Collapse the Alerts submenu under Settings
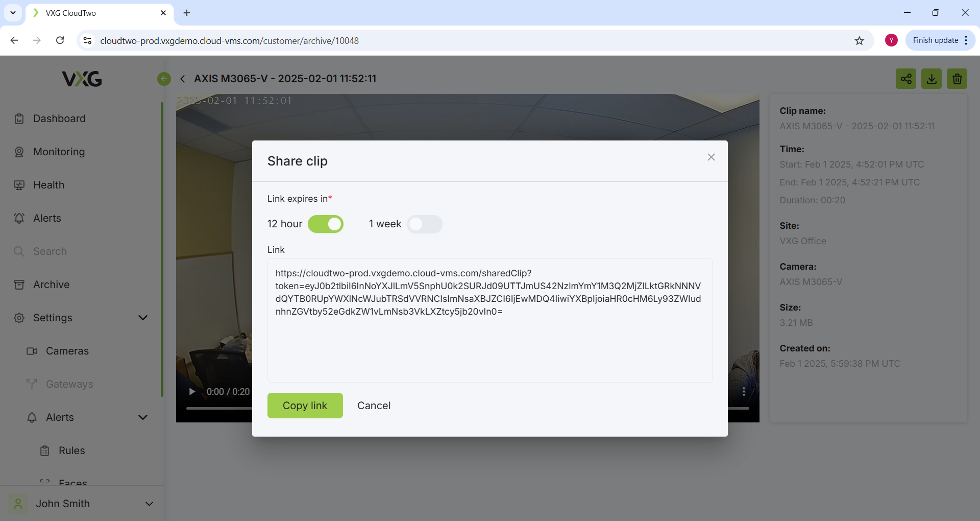Screen dimensions: 980x521 [143, 417]
